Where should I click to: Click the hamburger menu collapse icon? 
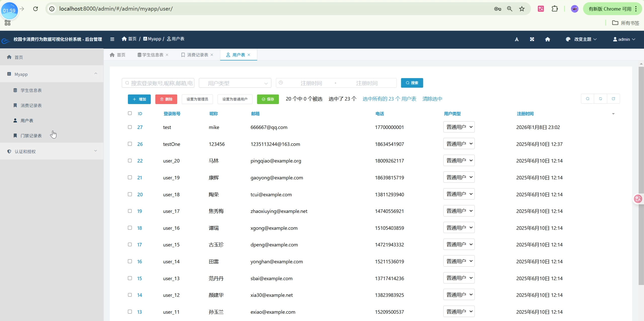[112, 39]
